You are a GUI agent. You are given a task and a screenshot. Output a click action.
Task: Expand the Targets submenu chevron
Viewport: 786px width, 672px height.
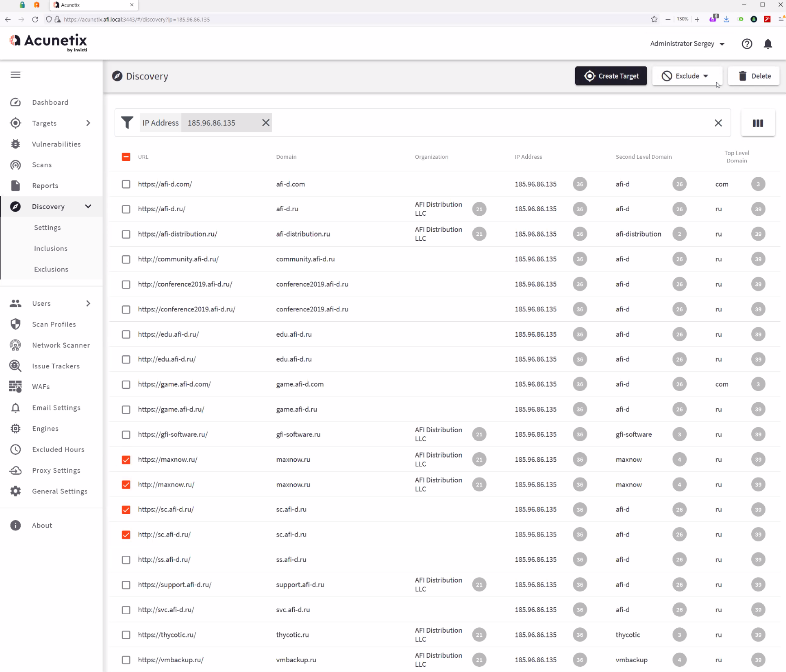point(88,123)
